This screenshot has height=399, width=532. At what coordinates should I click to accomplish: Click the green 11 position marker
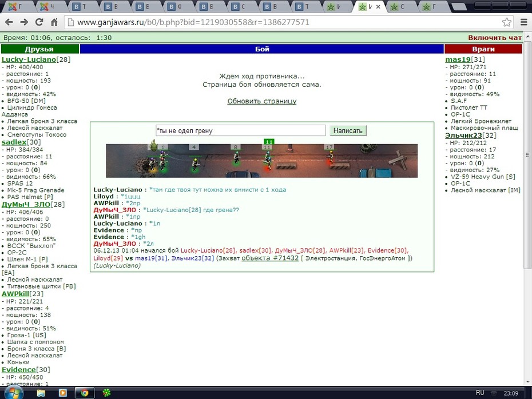(269, 142)
